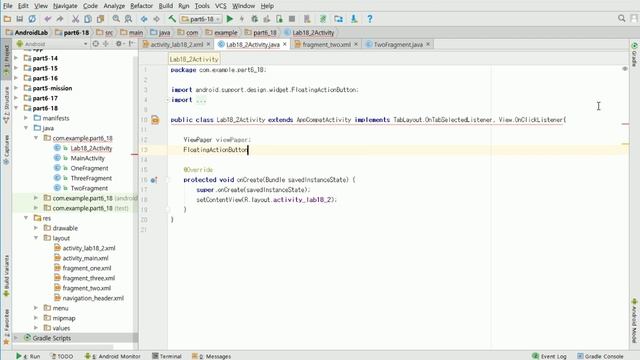The width and height of the screenshot is (640, 360).
Task: Click the class lock gutter icon
Action: pos(155,120)
